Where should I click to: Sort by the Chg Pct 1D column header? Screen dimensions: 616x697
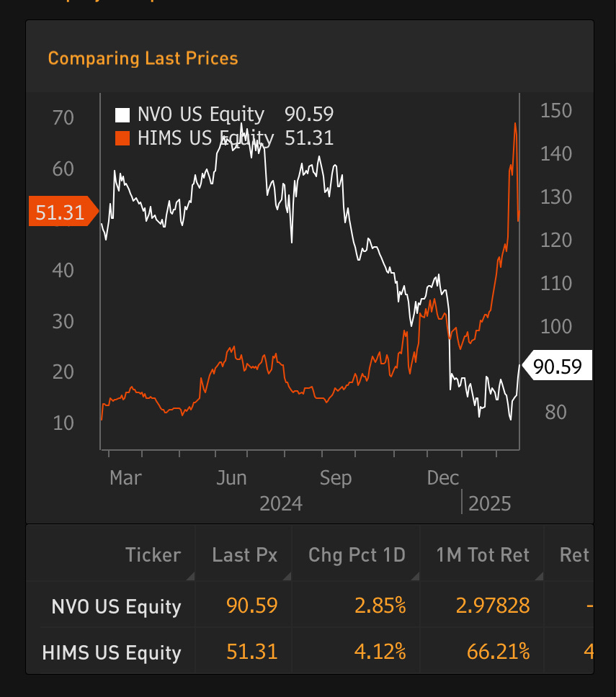tap(357, 554)
